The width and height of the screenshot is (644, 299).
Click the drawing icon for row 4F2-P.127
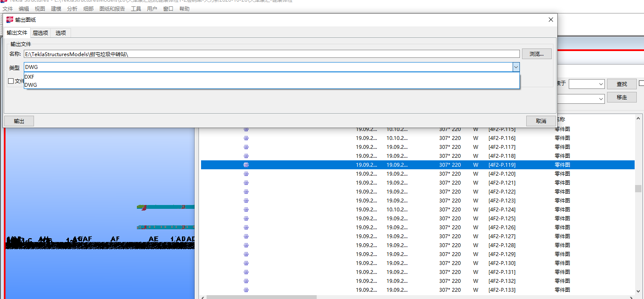(x=246, y=236)
